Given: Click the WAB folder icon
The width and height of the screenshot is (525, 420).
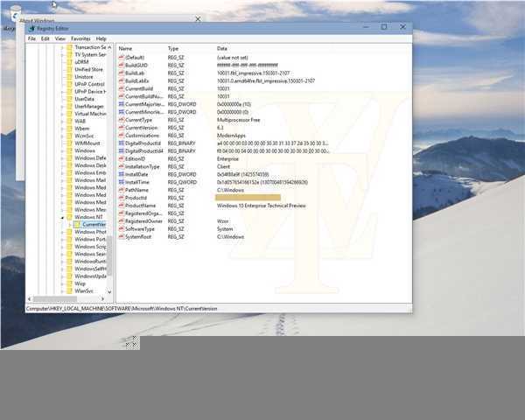Looking at the screenshot, I should pos(69,121).
